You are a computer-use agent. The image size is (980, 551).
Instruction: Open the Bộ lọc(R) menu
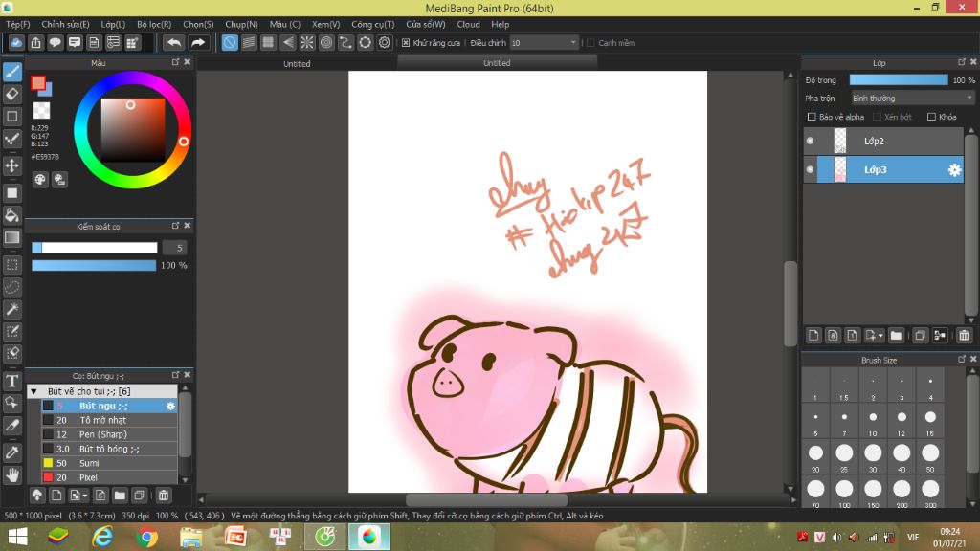[154, 24]
